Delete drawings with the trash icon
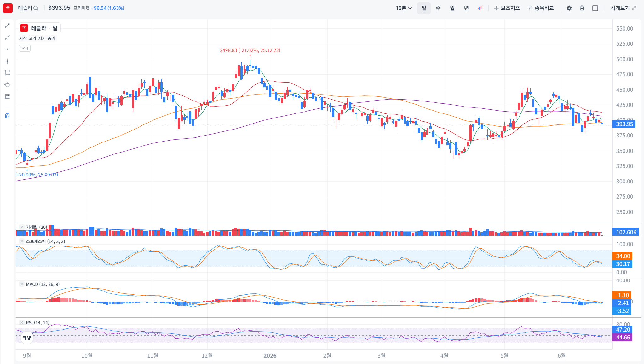Viewport: 644px width, 364px height. click(582, 8)
